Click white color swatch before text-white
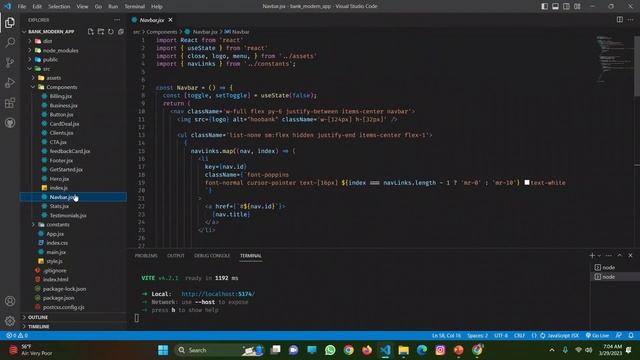Screen dimensions: 640x360 point(527,182)
